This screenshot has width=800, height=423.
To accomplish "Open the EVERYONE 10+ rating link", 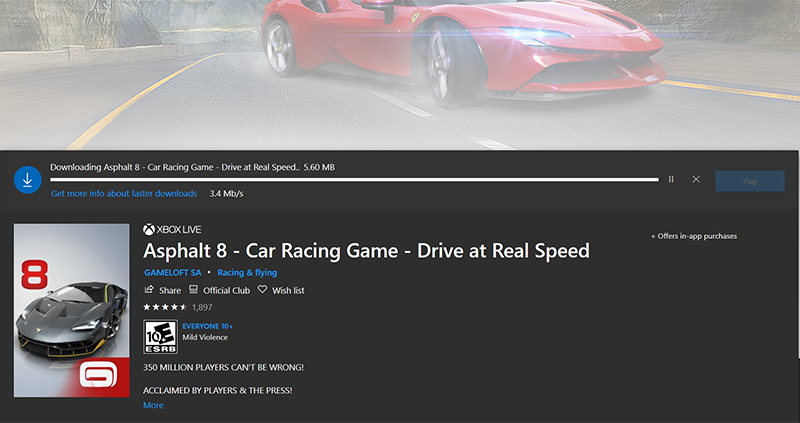I will click(x=208, y=326).
